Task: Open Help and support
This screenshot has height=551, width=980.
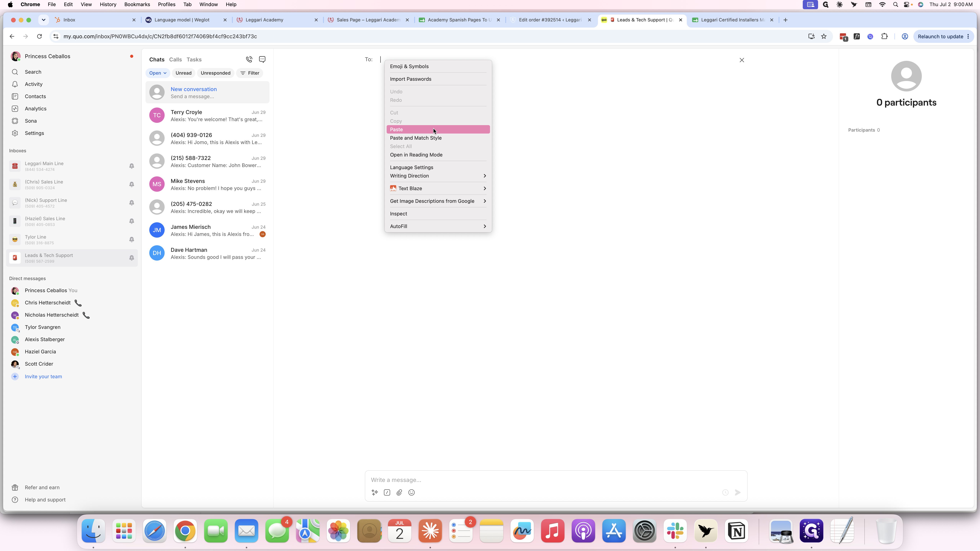Action: pos(45,500)
